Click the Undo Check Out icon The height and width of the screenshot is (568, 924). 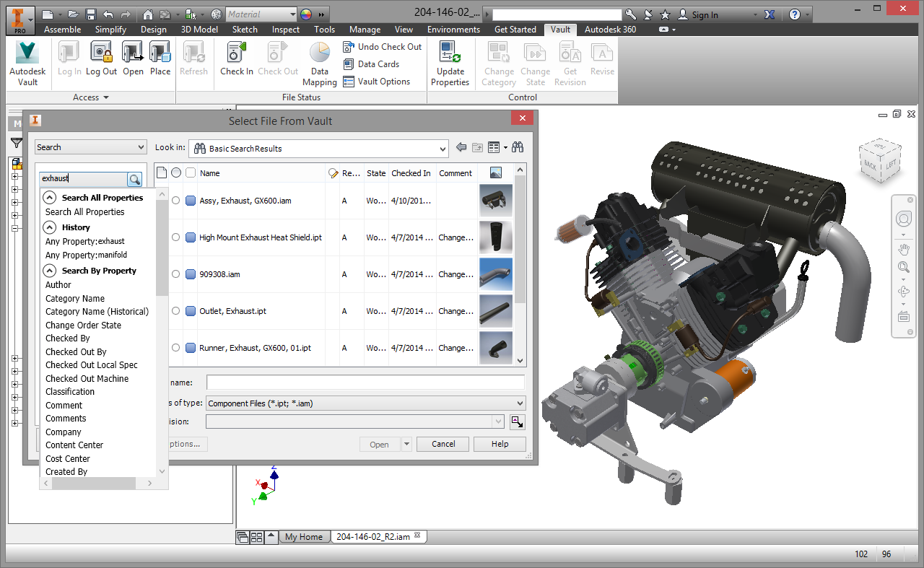349,47
